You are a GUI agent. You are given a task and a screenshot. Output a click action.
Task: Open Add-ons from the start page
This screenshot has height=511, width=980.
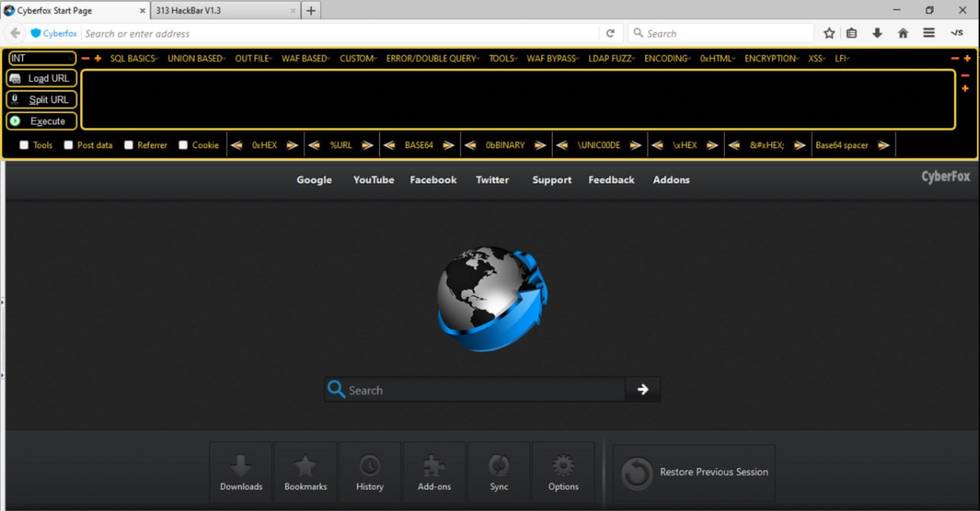tap(434, 472)
